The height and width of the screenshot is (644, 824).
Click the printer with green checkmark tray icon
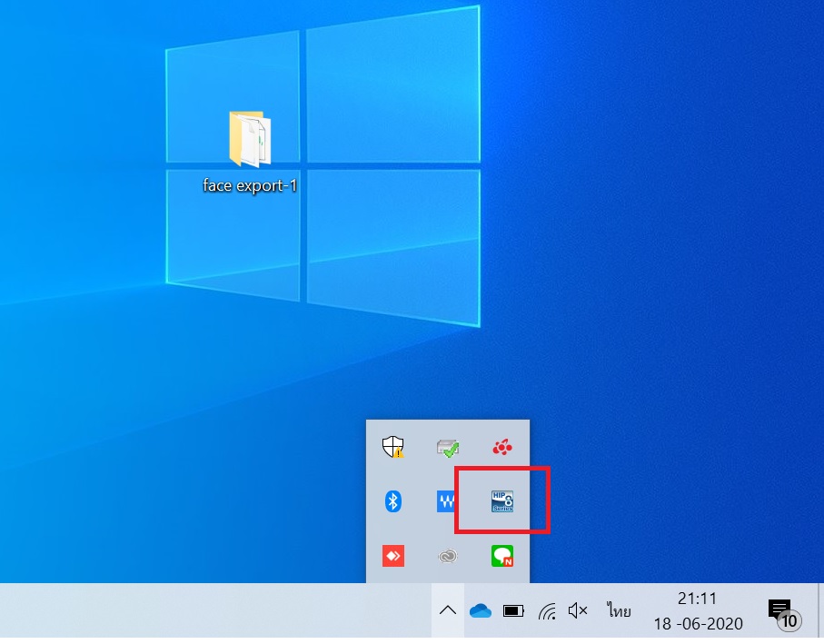tap(448, 448)
